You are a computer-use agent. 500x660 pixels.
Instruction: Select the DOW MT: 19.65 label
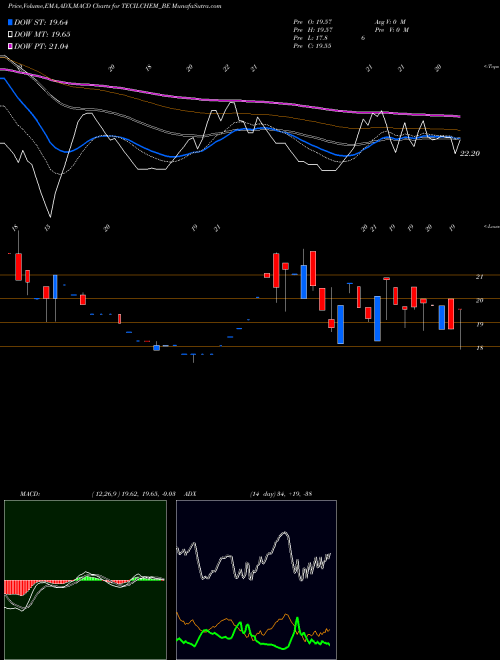[42, 34]
